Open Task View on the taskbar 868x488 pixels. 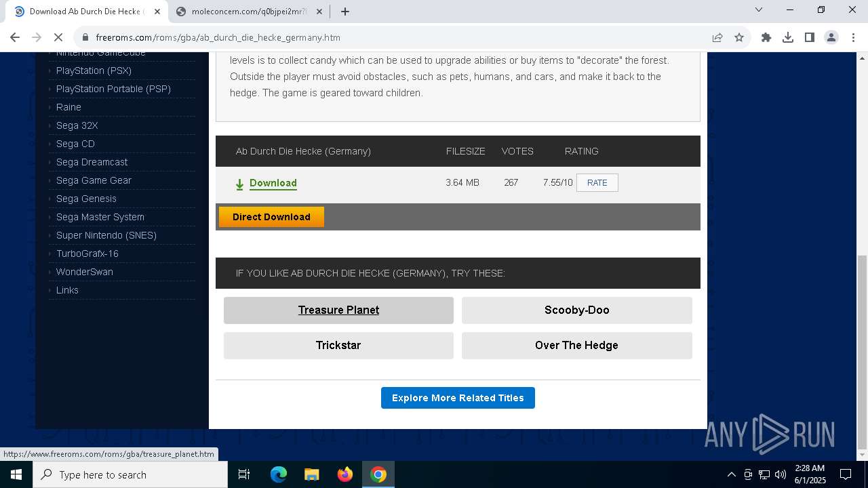(x=244, y=474)
